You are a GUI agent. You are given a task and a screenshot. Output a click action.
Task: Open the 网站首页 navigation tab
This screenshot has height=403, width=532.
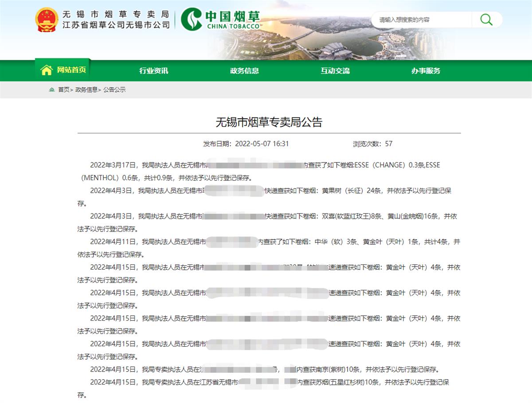pos(71,70)
